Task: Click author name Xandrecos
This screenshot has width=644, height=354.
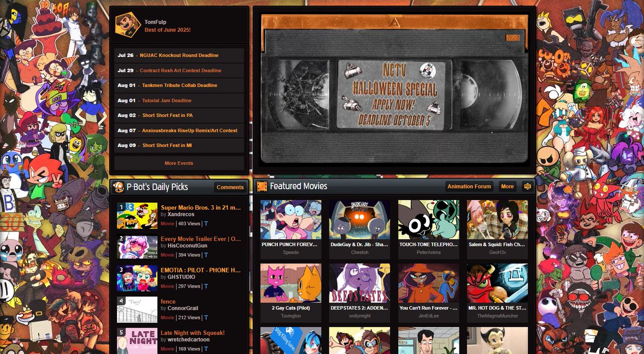Action: point(180,215)
